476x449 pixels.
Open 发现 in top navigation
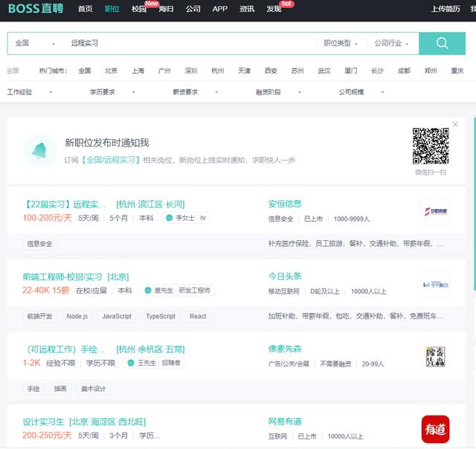click(274, 9)
